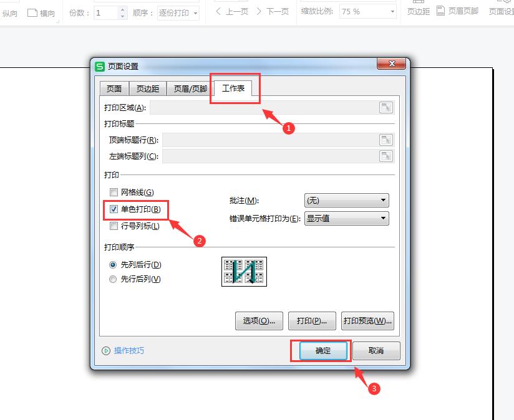The height and width of the screenshot is (420, 514).
Task: Uncheck the 单色打印 monochrome print option
Action: pos(113,210)
